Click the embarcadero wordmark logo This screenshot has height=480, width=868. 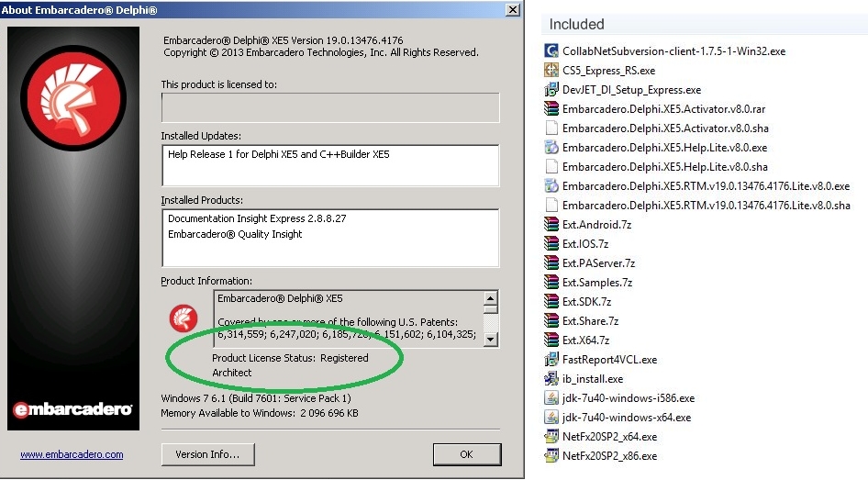pos(73,409)
